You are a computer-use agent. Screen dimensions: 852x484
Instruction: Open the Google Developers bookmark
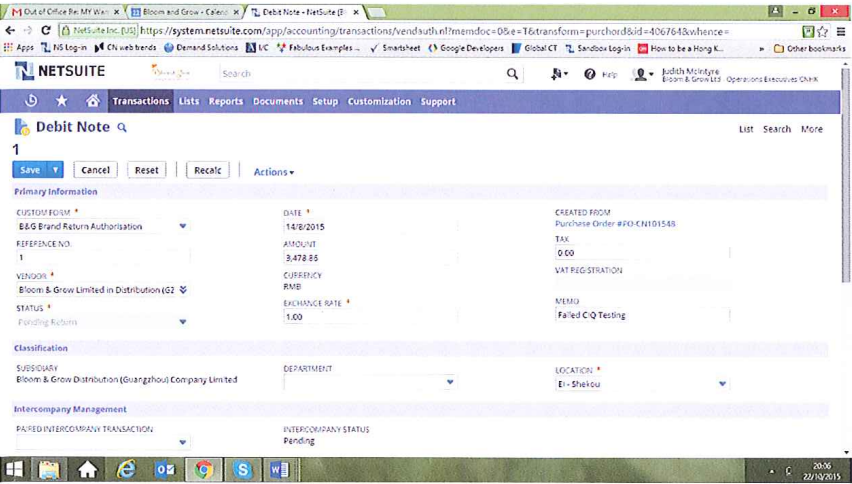466,48
